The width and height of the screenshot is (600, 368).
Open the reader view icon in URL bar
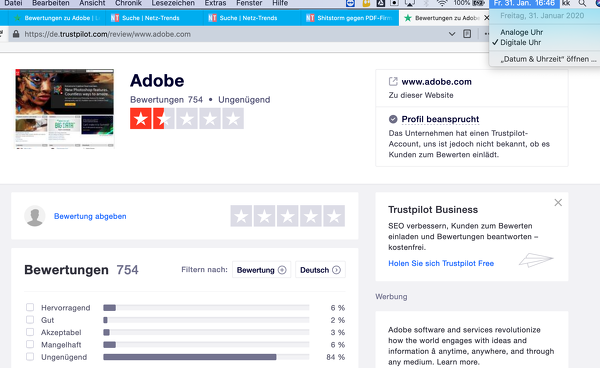(467, 34)
